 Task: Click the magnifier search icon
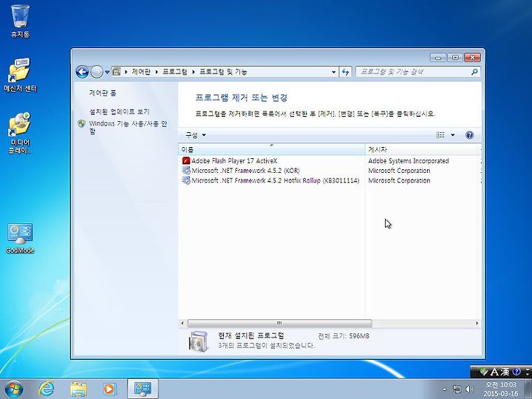point(474,72)
